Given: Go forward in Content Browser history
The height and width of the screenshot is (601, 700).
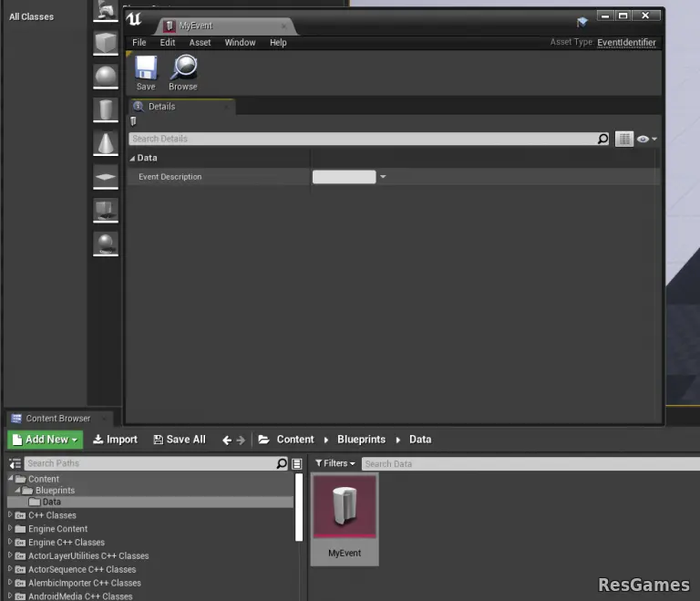Looking at the screenshot, I should 241,440.
